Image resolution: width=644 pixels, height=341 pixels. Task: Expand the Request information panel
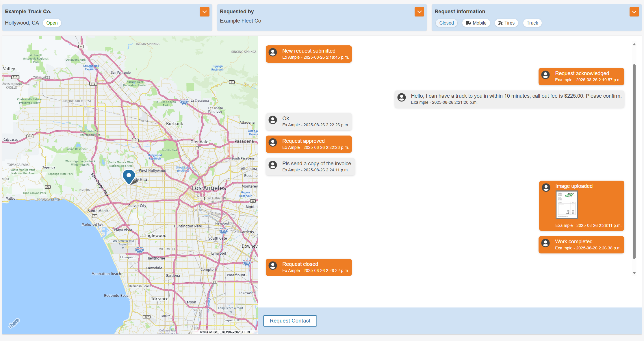tap(634, 12)
